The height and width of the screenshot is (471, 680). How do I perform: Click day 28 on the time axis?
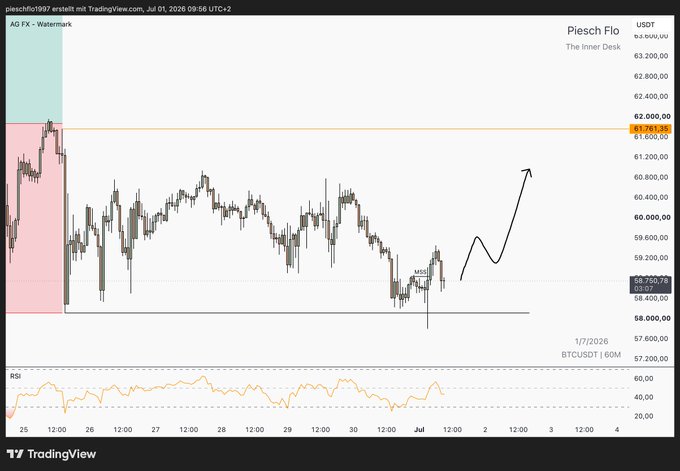click(222, 430)
